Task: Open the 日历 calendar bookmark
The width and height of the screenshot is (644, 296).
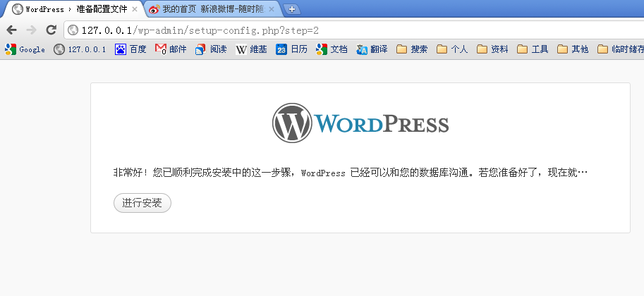Action: 291,49
